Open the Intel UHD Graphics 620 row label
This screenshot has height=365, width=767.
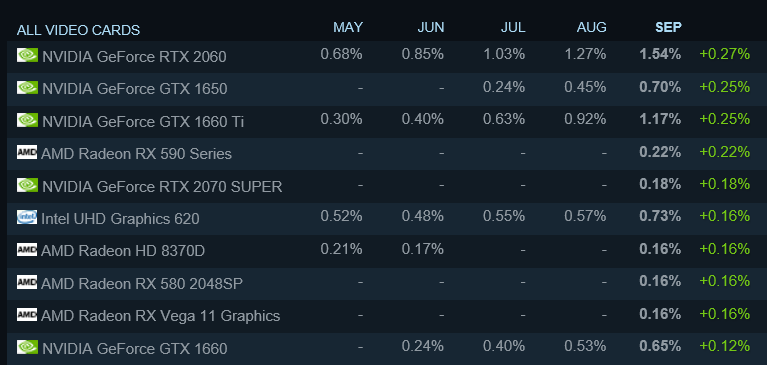coord(120,219)
